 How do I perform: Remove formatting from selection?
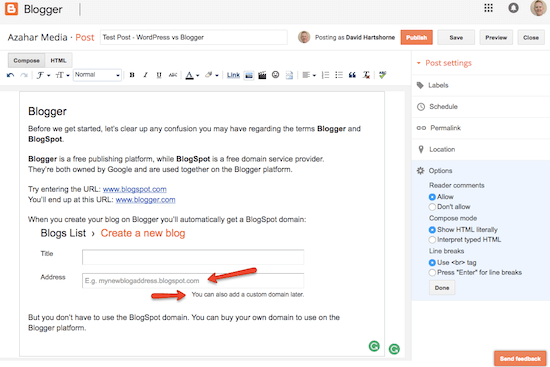pyautogui.click(x=366, y=75)
